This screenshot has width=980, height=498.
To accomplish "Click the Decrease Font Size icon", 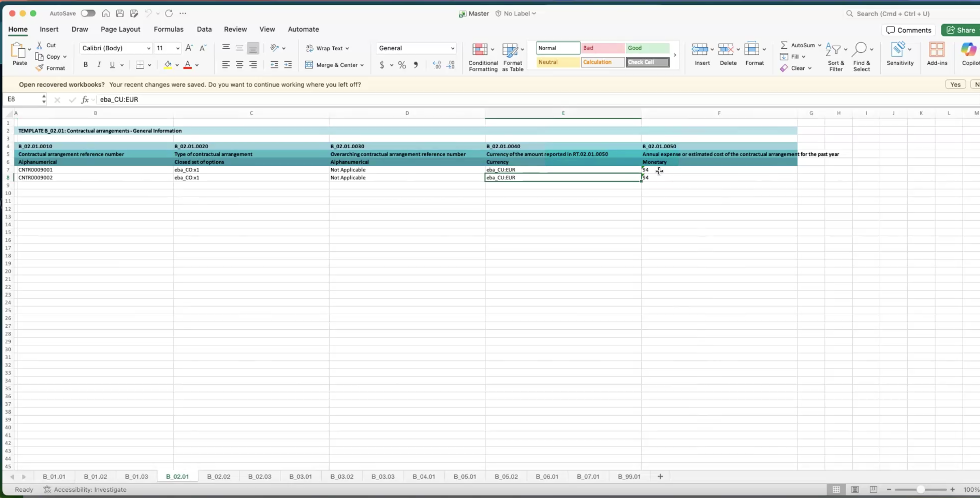I will click(x=203, y=48).
